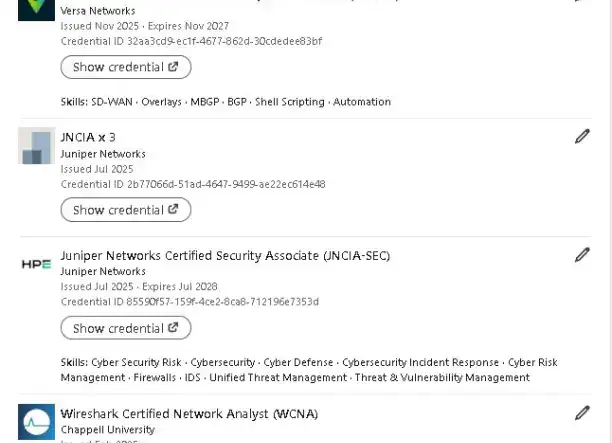This screenshot has width=612, height=443.
Task: Edit the JNCIA x 3 certification entry
Action: 582,137
